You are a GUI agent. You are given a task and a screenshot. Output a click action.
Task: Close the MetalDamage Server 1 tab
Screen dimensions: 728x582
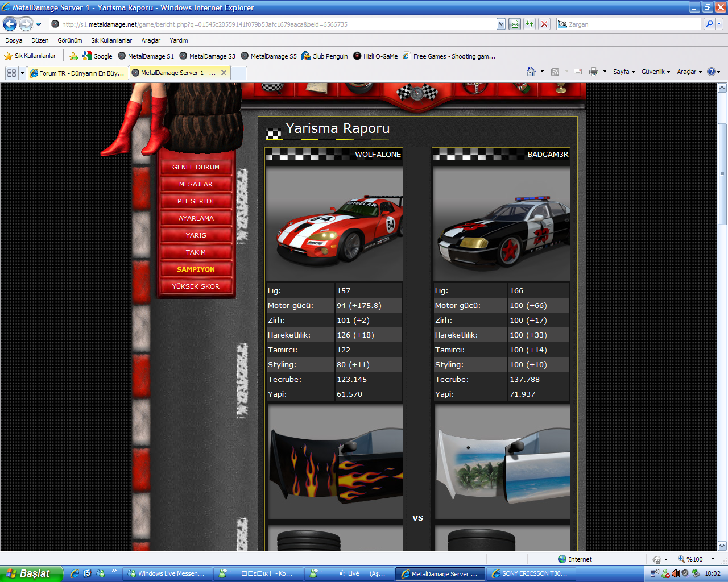(224, 73)
